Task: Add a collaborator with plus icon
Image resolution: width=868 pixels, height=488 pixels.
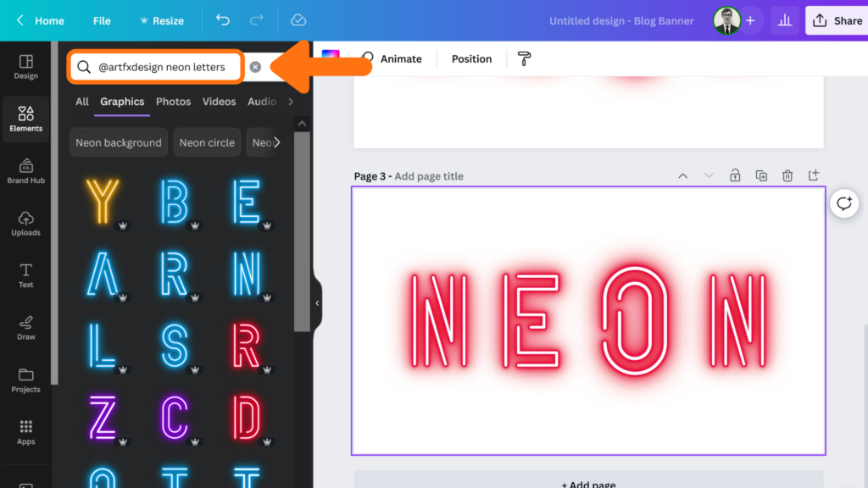Action: click(x=750, y=20)
